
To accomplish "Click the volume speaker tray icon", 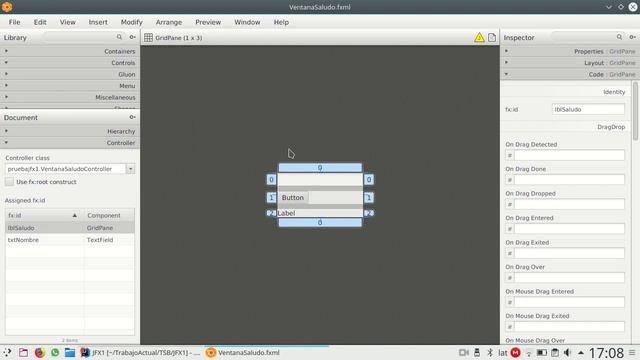I will (567, 352).
